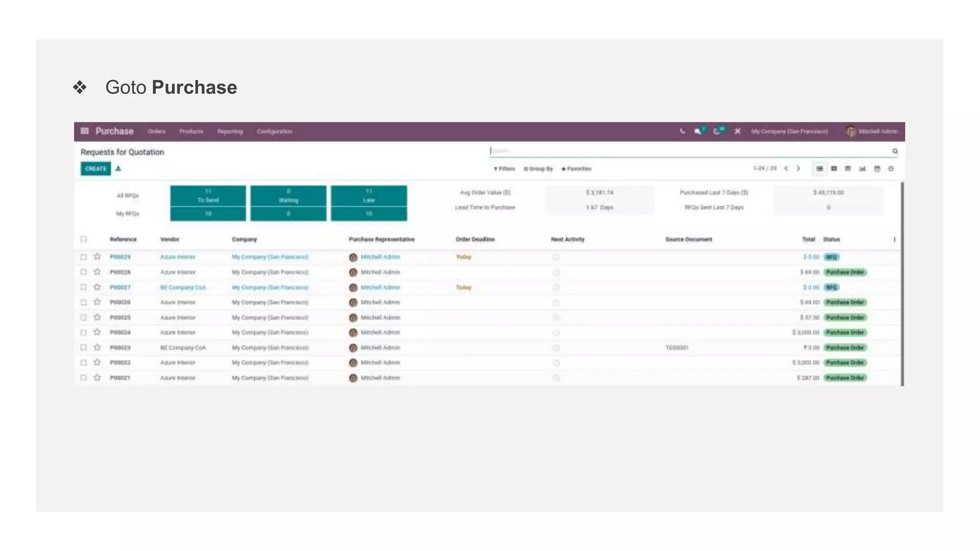Expand the Filters dropdown

point(504,169)
